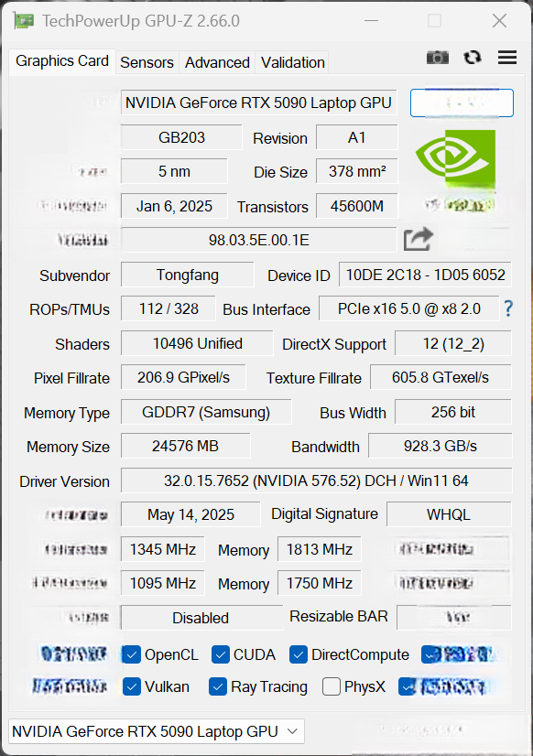Toggle the CUDA checkbox
Viewport: 533px width, 756px height.
point(221,654)
